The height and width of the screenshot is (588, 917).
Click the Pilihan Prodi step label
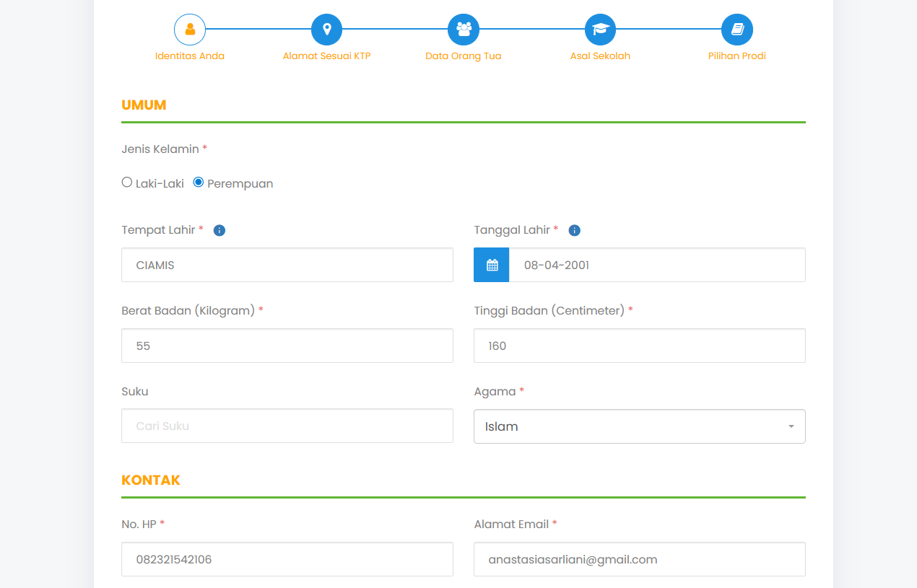point(737,56)
